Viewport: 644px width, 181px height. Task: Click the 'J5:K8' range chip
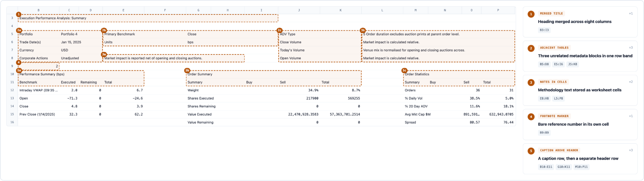pos(572,64)
